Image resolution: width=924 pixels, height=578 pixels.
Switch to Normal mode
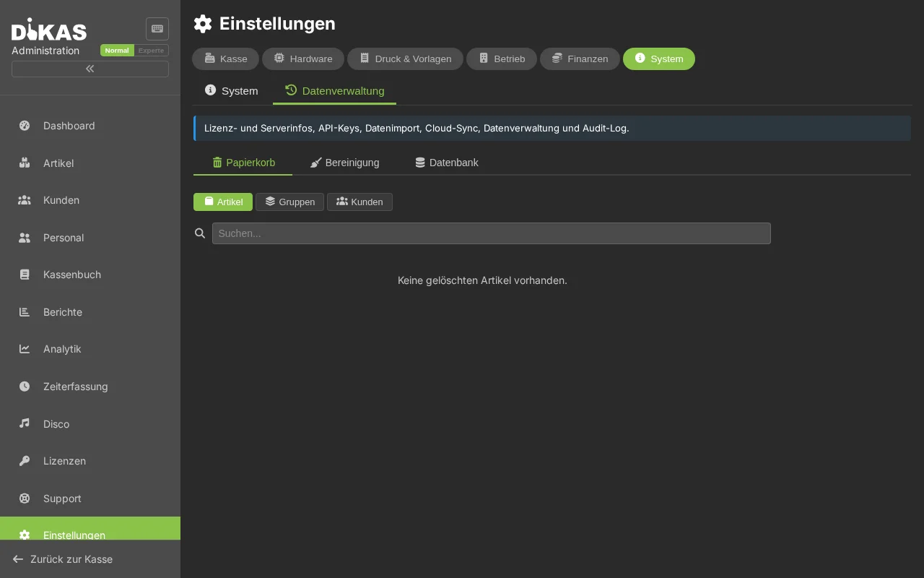[x=117, y=51]
